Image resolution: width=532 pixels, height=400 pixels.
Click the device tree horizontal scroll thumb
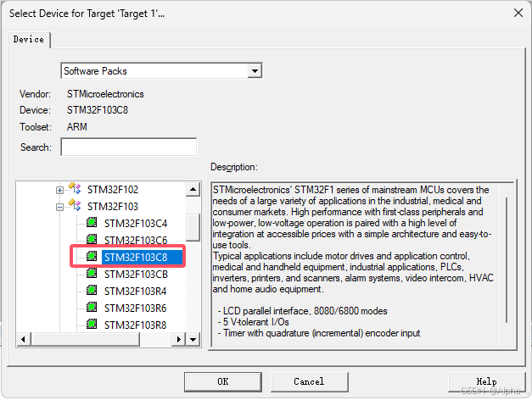pos(85,339)
